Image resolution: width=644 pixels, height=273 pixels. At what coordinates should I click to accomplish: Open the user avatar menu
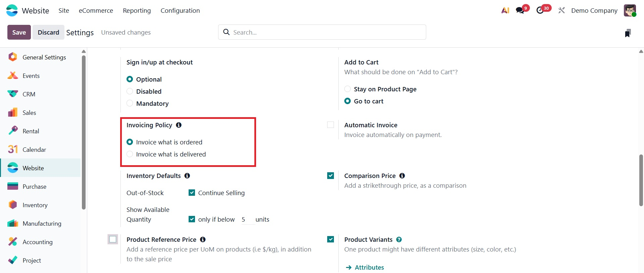tap(630, 10)
